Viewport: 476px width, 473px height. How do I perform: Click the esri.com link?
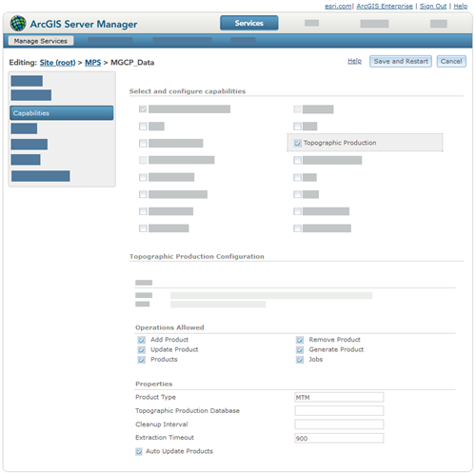pos(338,6)
